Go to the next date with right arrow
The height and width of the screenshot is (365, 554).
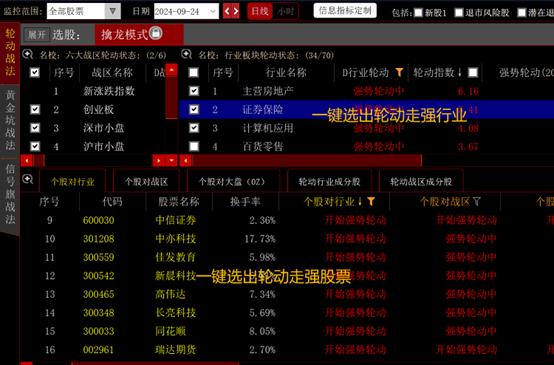point(236,11)
